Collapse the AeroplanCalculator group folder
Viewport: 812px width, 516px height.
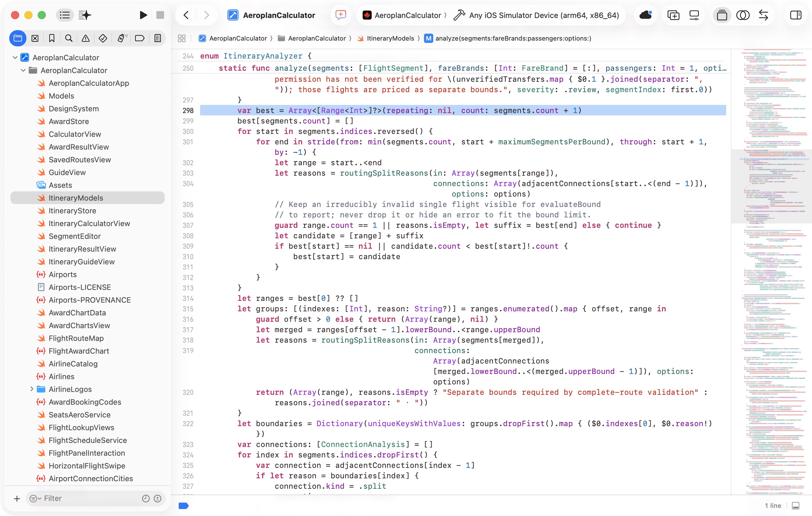[x=23, y=70]
